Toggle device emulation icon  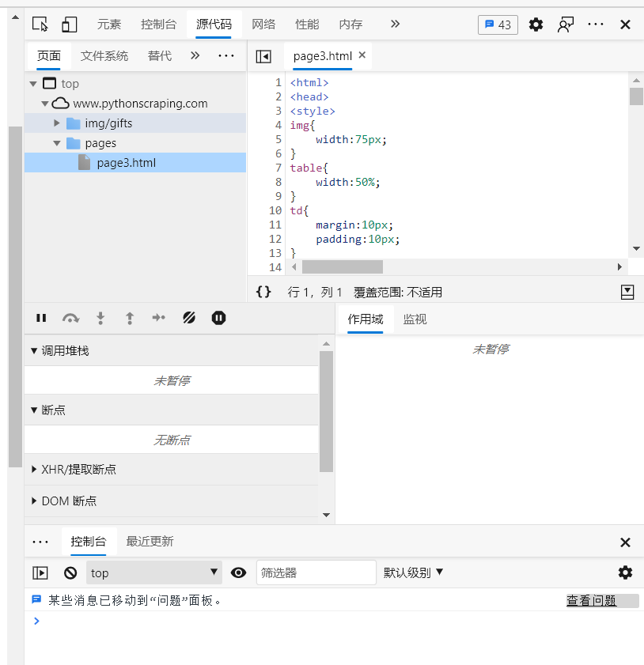pyautogui.click(x=70, y=25)
